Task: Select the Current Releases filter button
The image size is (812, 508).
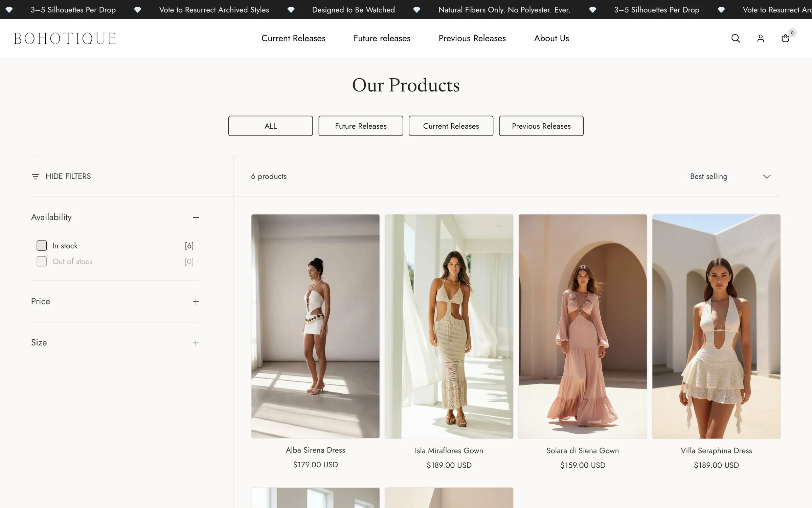Action: [x=451, y=126]
